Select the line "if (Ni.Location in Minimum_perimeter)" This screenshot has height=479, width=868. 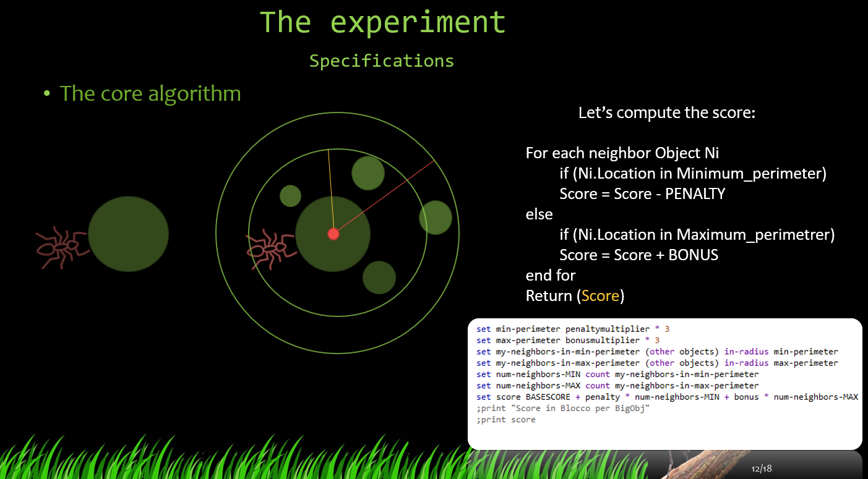[693, 173]
